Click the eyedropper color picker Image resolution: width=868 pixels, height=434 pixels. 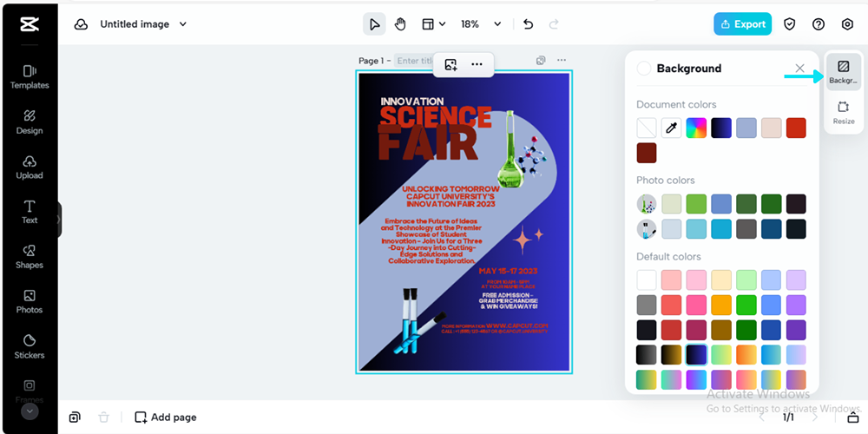coord(672,128)
